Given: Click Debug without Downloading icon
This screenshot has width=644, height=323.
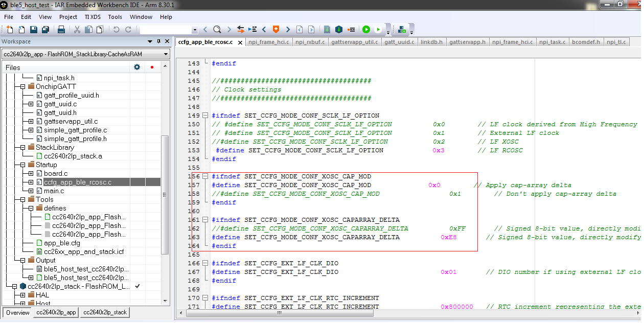Looking at the screenshot, I should (x=378, y=30).
